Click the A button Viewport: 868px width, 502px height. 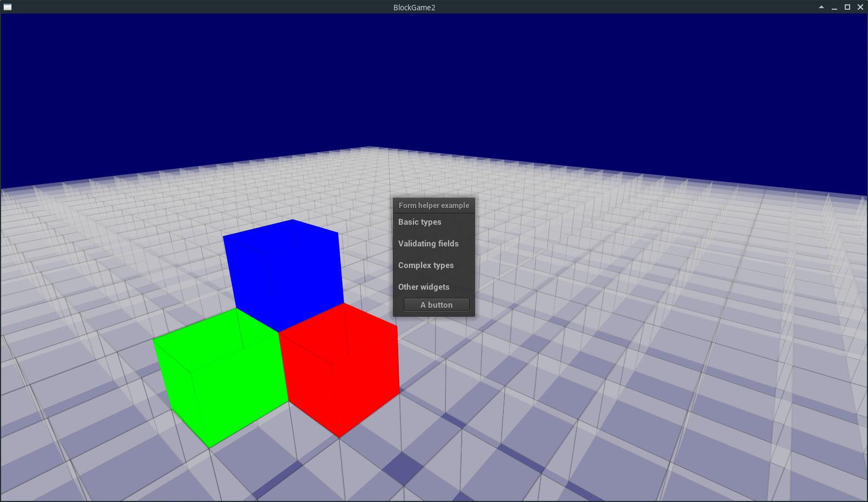437,305
